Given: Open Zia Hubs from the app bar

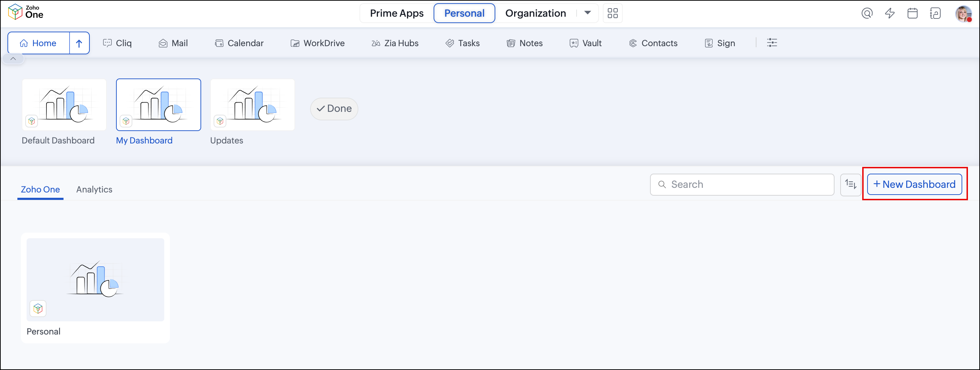Looking at the screenshot, I should [x=395, y=43].
